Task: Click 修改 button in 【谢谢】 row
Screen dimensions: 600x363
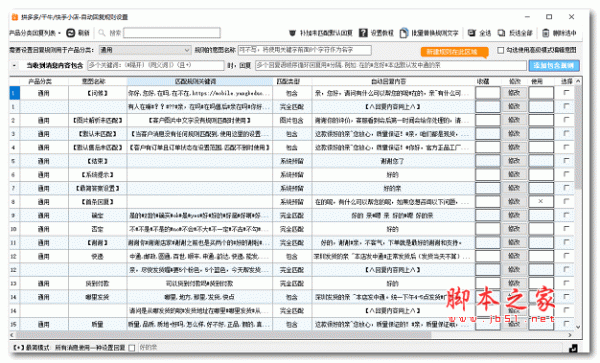Action: 514,242
